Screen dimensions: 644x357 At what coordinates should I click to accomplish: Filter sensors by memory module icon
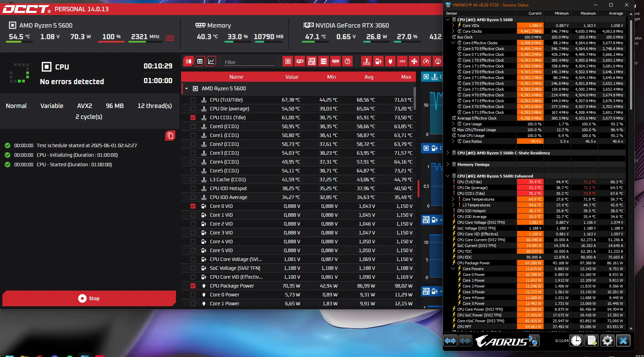(x=336, y=61)
